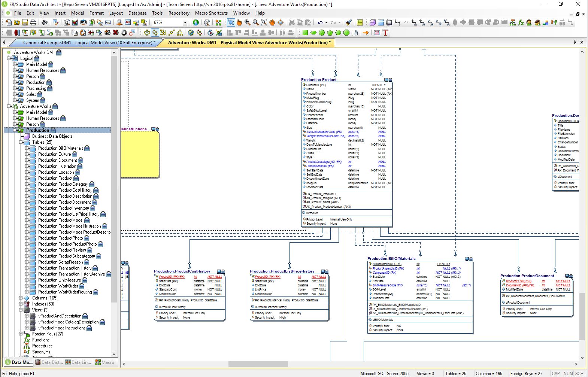588x377 pixels.
Task: Open the Repository menu
Action: (x=179, y=13)
